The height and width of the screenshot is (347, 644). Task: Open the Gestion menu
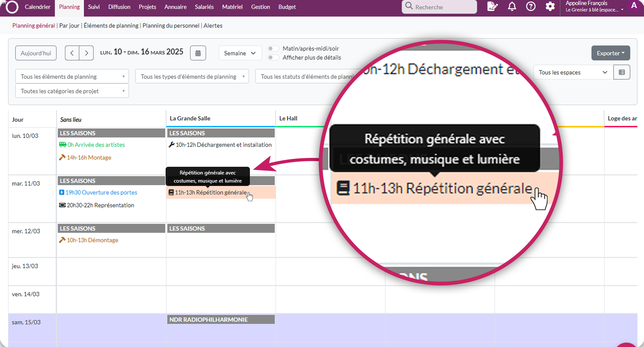click(x=260, y=7)
